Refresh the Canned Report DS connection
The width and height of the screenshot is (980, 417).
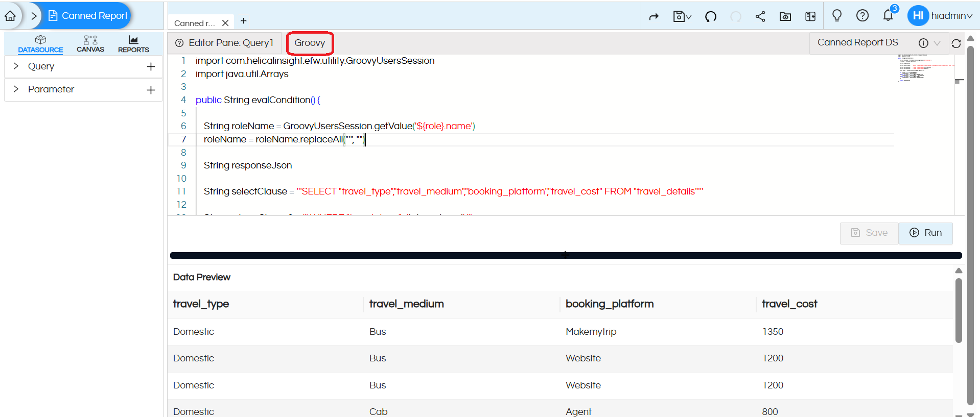[956, 43]
